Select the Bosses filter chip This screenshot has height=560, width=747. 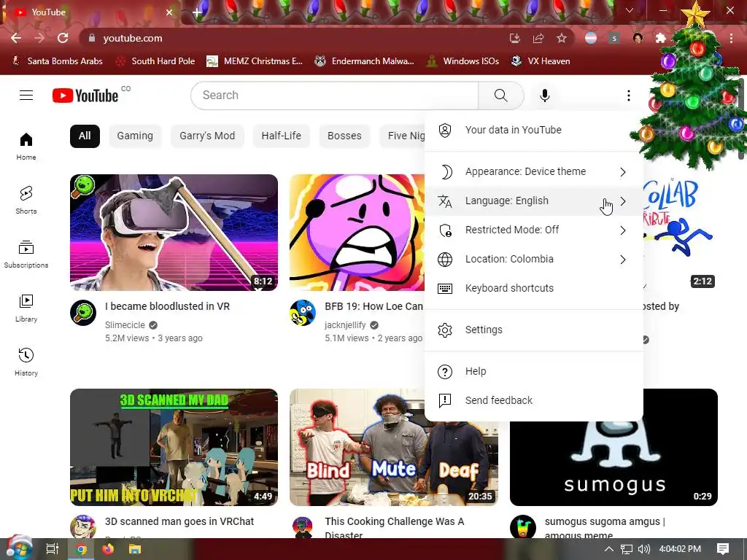click(x=344, y=136)
